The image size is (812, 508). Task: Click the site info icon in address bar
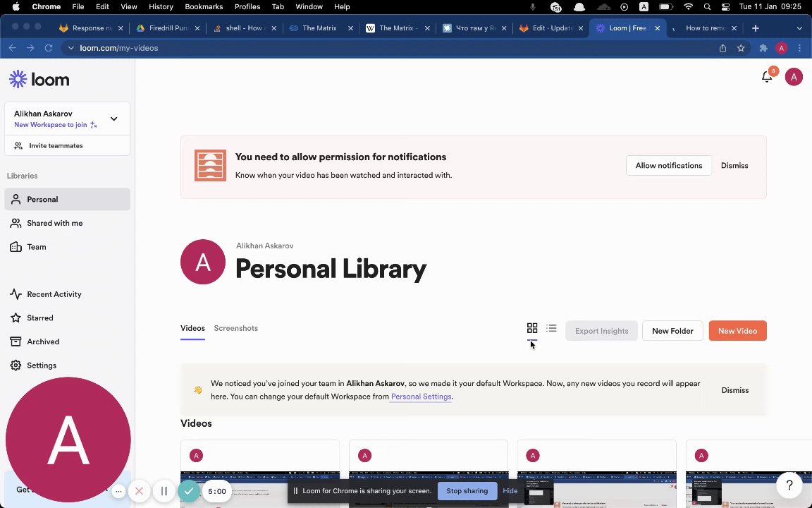pyautogui.click(x=71, y=48)
